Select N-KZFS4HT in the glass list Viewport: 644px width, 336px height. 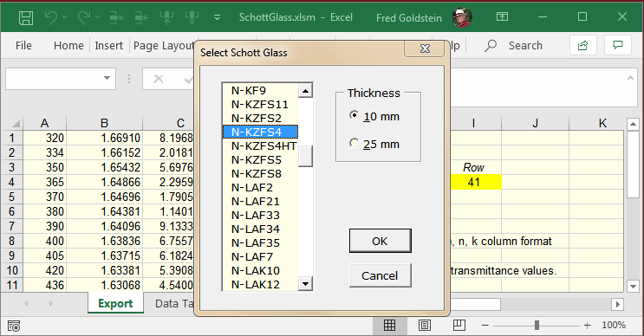pyautogui.click(x=260, y=145)
